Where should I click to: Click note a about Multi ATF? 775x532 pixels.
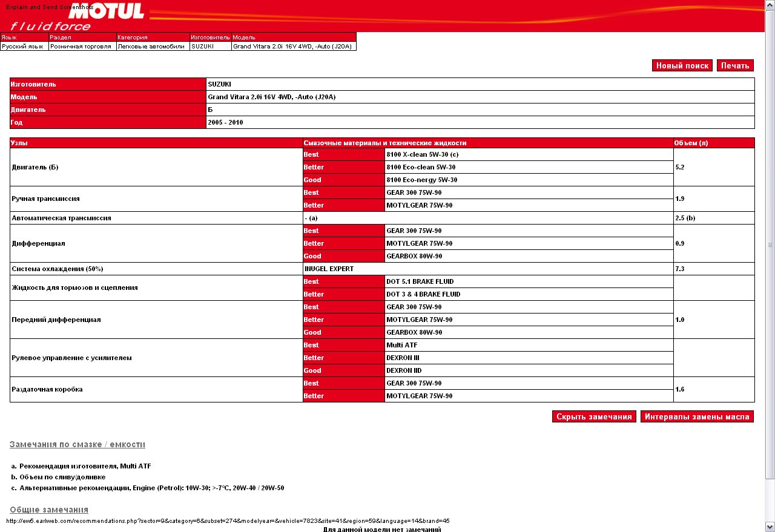[x=81, y=466]
